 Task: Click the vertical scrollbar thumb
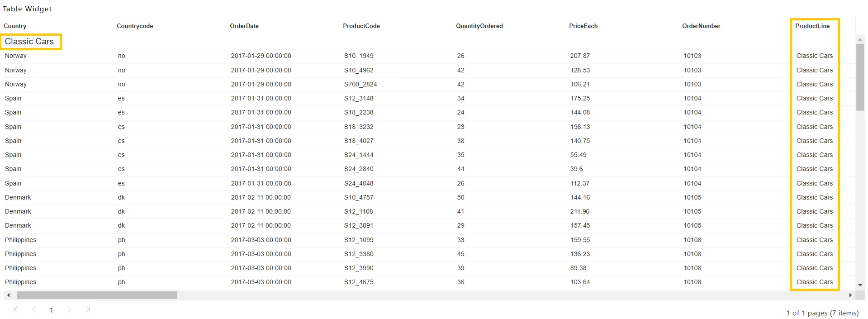point(860,77)
